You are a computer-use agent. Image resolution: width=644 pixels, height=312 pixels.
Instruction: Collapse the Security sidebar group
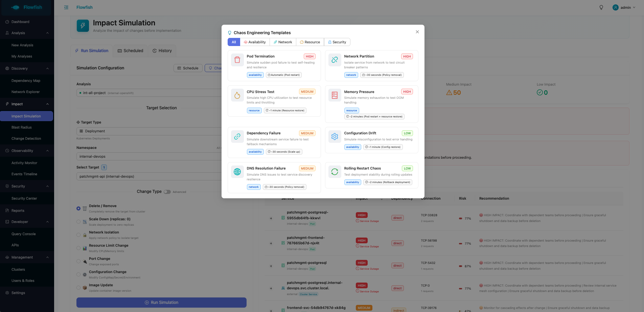47,186
